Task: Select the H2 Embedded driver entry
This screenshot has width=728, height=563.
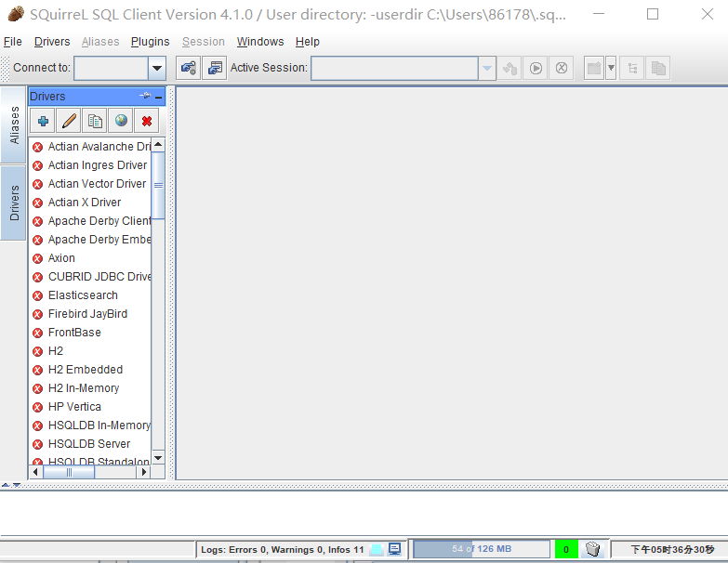Action: pyautogui.click(x=91, y=369)
